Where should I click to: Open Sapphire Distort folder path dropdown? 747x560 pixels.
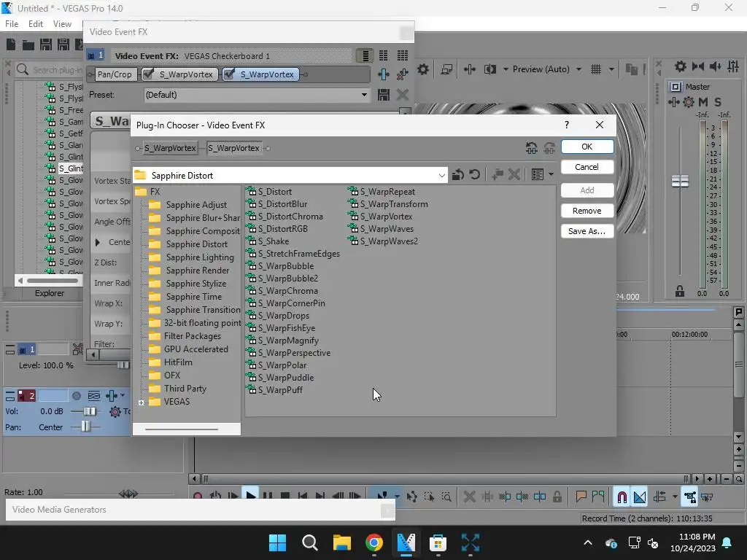pyautogui.click(x=441, y=176)
